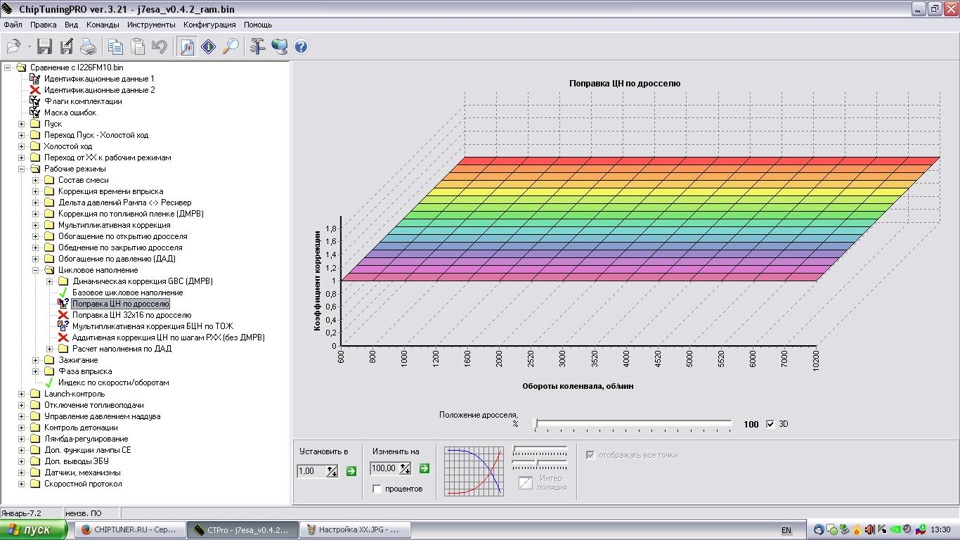Apply value with green arrow beside 'Установить в'
Viewport: 960px width, 540px height.
(x=351, y=470)
